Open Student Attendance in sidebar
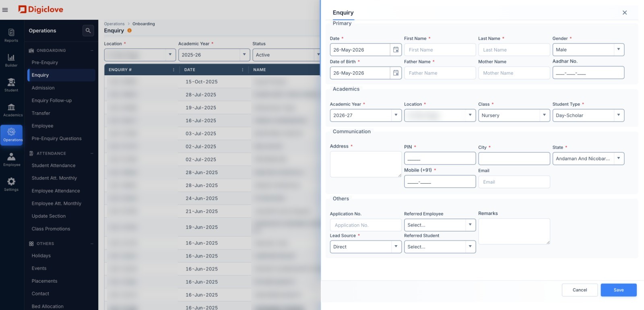 [x=54, y=165]
